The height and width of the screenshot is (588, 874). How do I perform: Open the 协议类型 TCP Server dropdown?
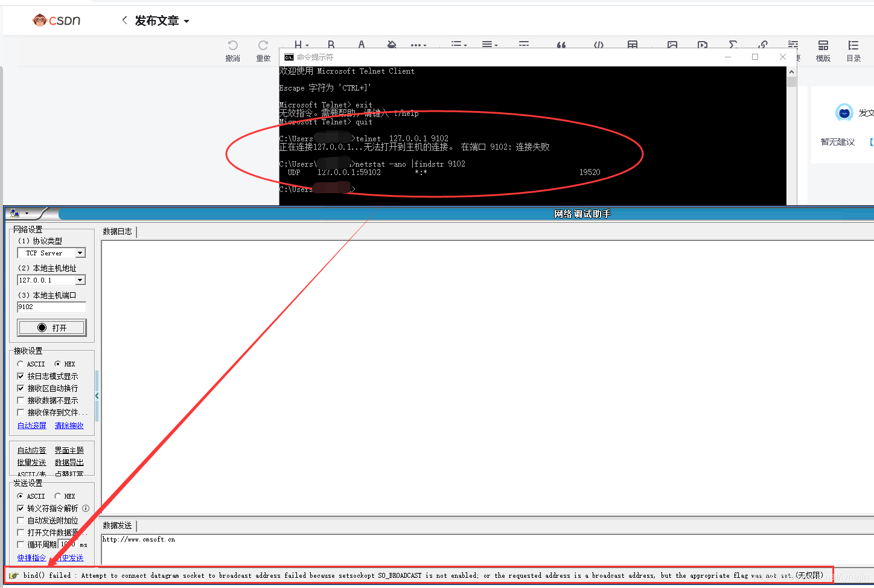pos(80,253)
